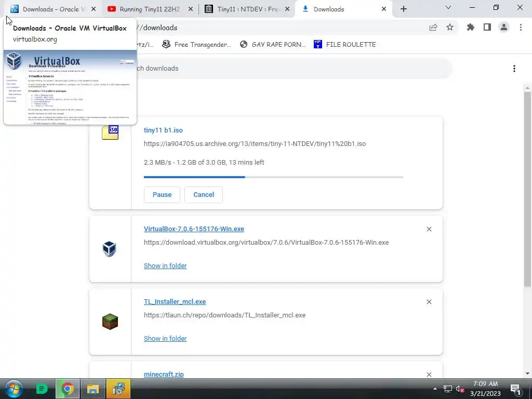Click the tiny11 download progress bar
The width and height of the screenshot is (532, 399).
pyautogui.click(x=273, y=177)
